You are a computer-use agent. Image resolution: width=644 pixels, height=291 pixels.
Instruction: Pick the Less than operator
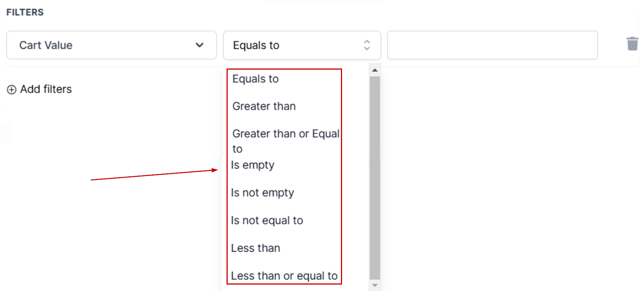click(256, 248)
